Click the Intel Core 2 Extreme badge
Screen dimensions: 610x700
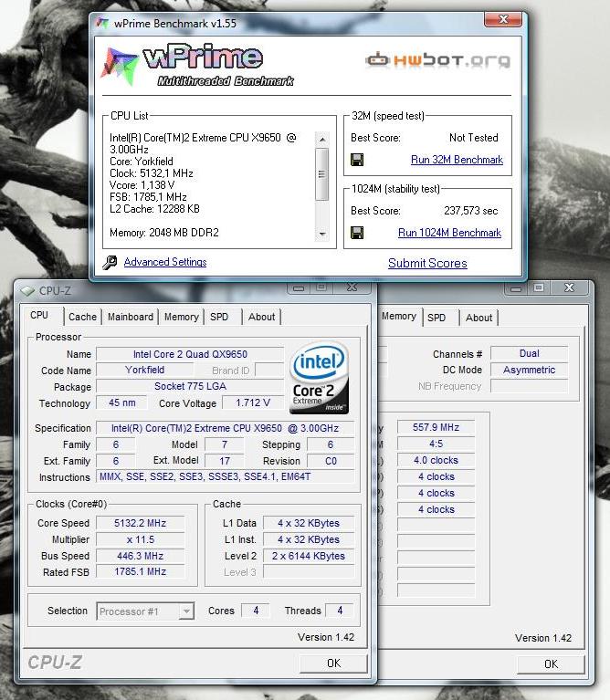click(320, 378)
